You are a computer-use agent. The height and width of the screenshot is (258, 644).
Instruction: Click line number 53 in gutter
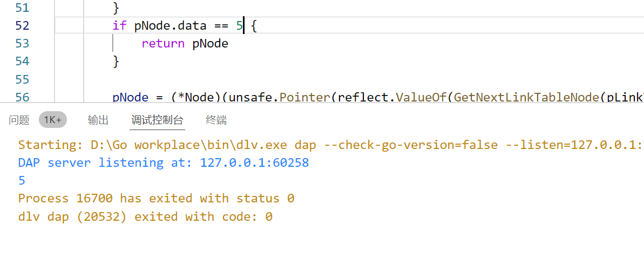click(x=22, y=44)
